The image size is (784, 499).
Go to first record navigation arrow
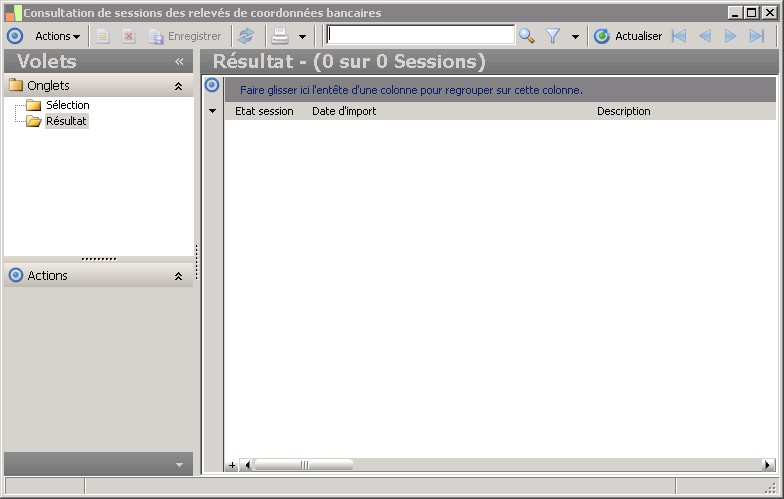678,36
